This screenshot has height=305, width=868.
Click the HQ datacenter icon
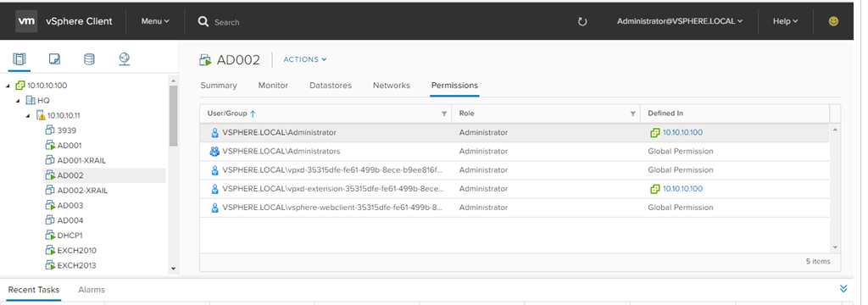point(31,100)
